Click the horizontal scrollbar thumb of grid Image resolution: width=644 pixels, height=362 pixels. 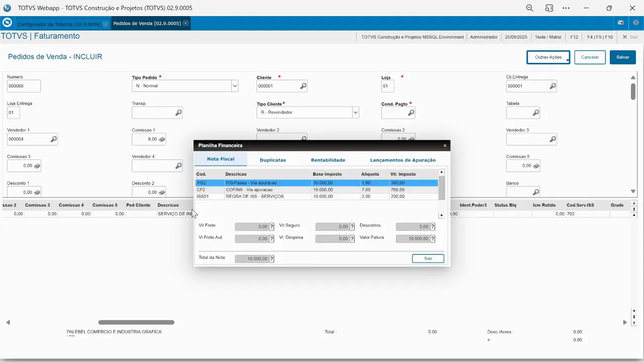136,322
